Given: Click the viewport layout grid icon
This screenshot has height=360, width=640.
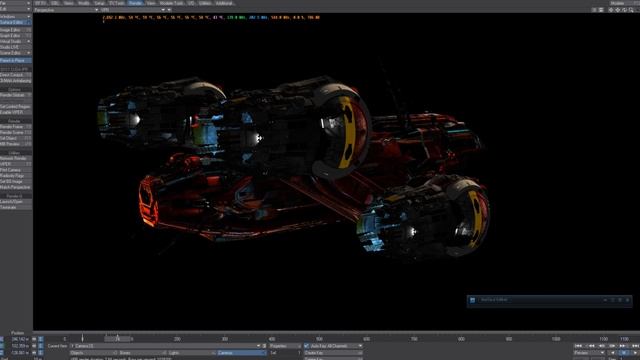Looking at the screenshot, I should (601, 10).
